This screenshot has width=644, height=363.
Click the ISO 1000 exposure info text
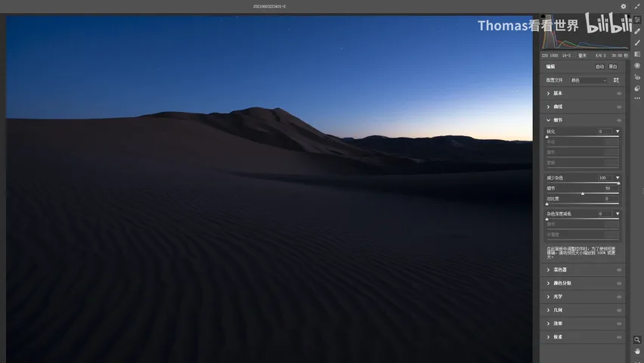pos(550,55)
